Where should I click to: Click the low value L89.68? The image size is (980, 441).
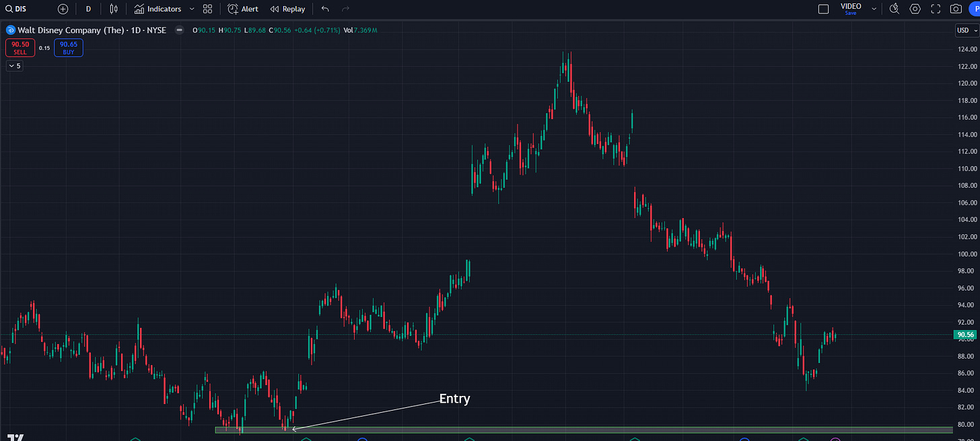click(x=255, y=30)
